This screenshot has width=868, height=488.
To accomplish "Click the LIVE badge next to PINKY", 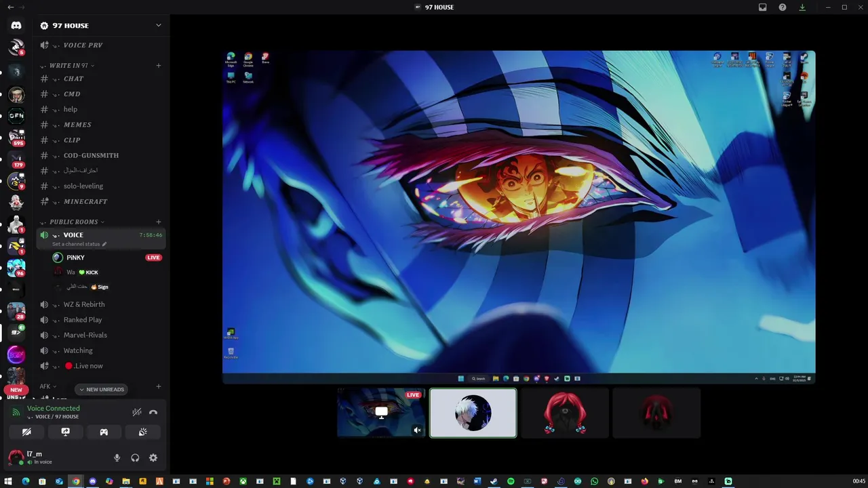I will [154, 258].
